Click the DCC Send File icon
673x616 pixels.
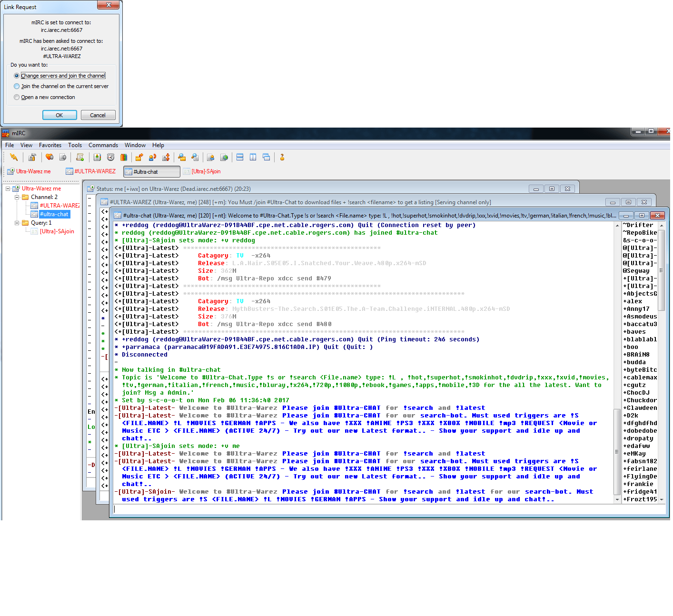click(x=139, y=157)
